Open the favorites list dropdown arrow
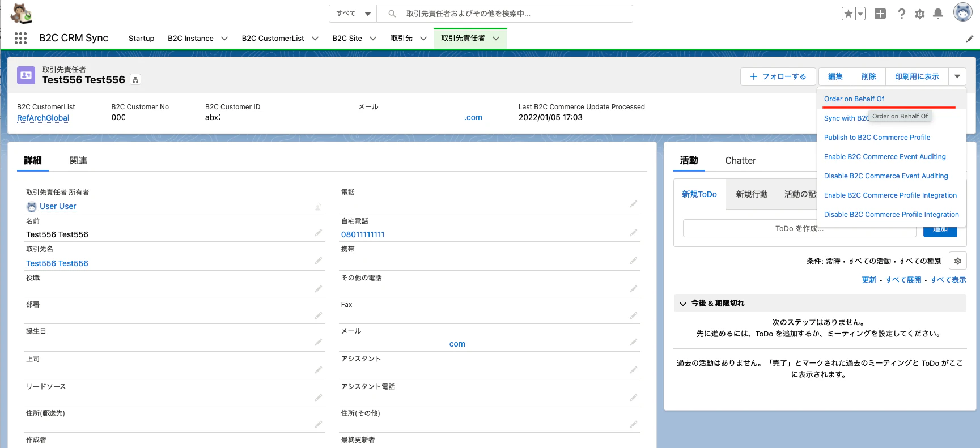The height and width of the screenshot is (448, 980). click(x=860, y=14)
